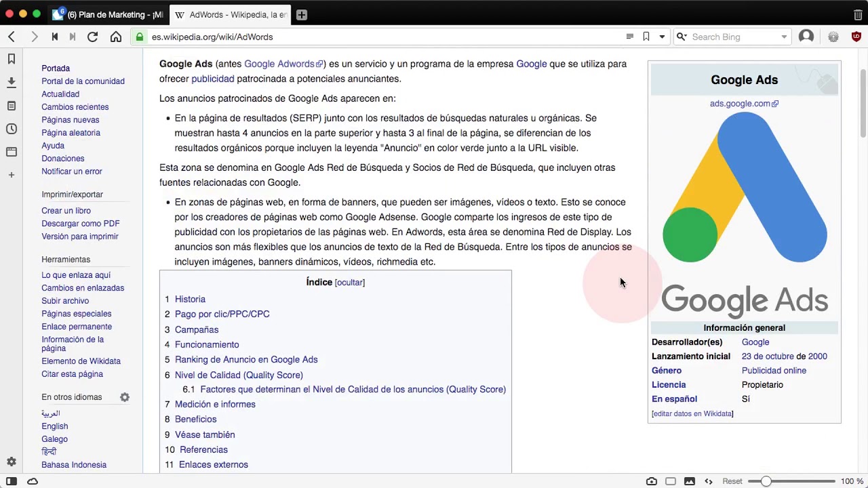
Task: Jump to Campañas section in index
Action: coord(197,329)
